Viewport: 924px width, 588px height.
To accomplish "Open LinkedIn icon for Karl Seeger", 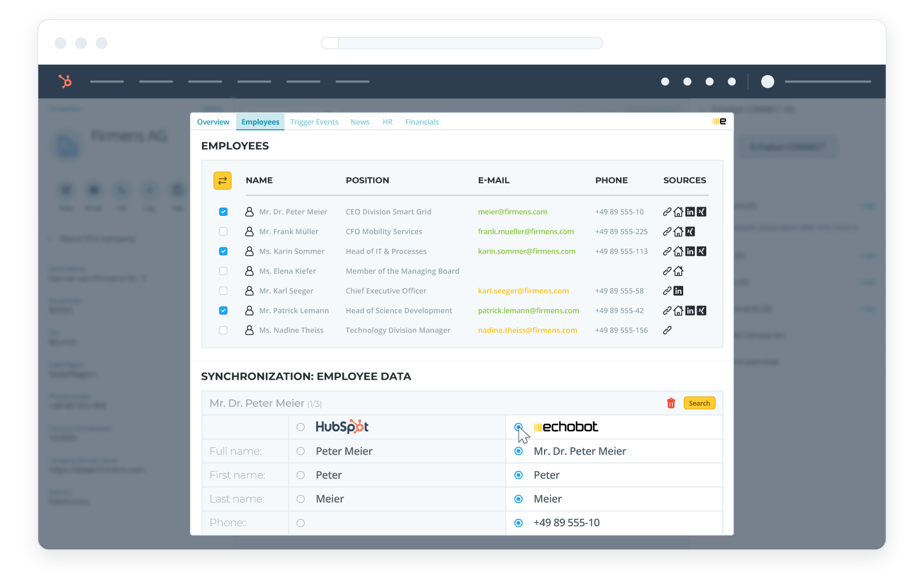I will [679, 291].
